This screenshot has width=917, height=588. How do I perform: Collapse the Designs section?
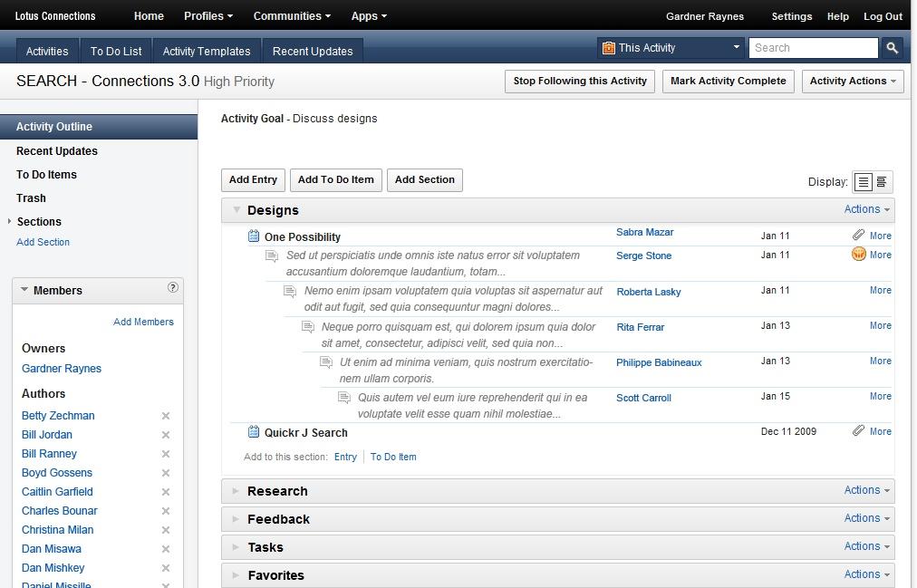236,209
